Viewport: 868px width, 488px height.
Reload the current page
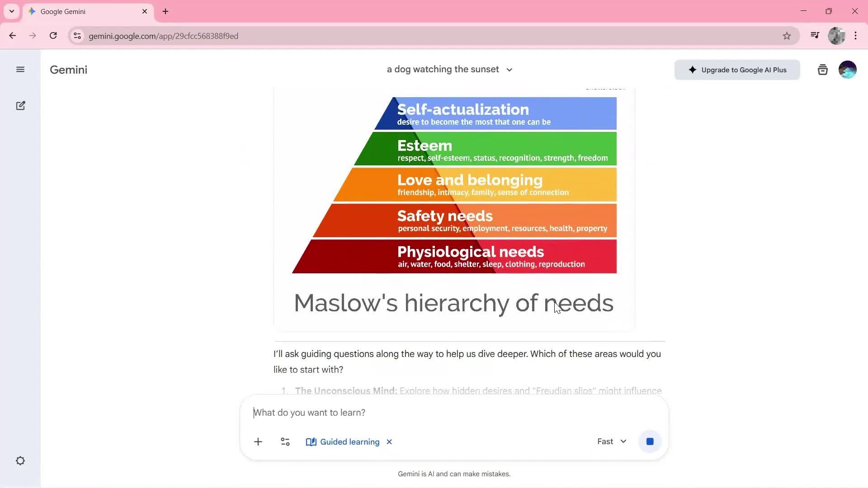53,36
